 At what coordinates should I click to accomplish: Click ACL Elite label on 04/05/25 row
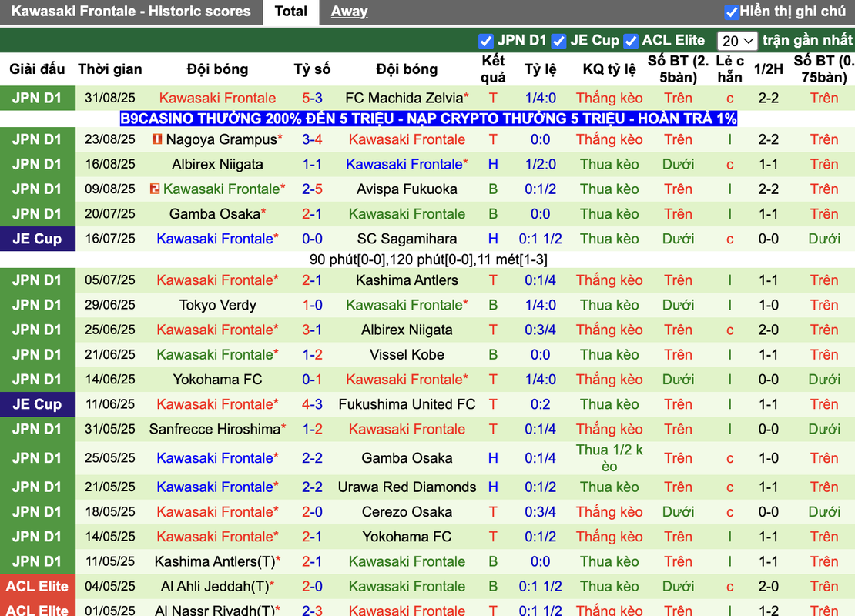(37, 586)
